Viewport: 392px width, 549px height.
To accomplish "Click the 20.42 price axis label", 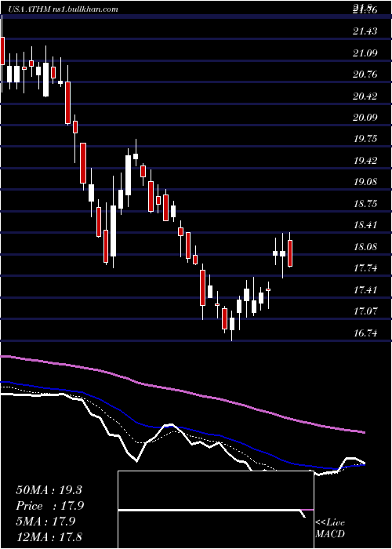I will pos(365,96).
